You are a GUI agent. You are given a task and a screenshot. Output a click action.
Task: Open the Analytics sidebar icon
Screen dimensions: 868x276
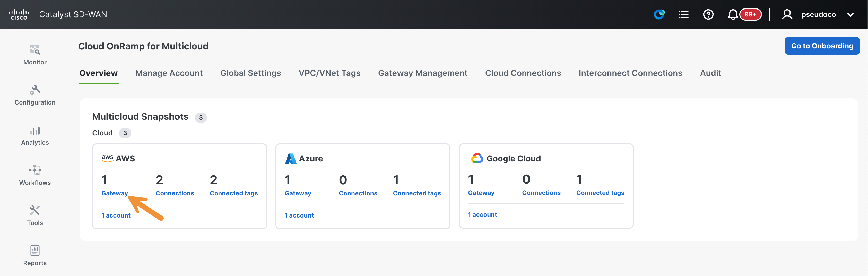tap(35, 131)
